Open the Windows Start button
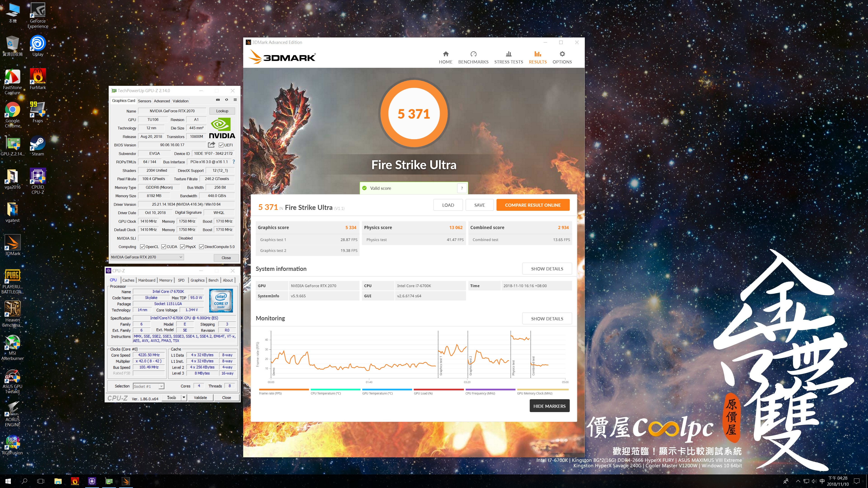 8,481
